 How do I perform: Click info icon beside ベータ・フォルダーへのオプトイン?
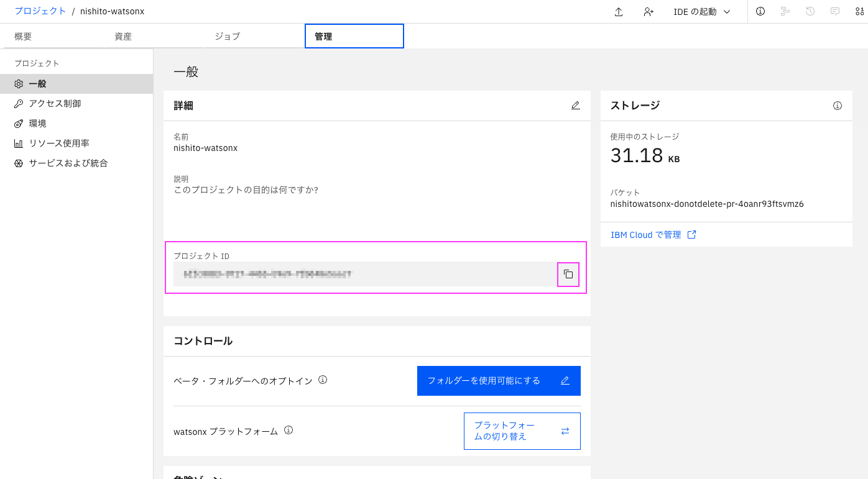click(x=323, y=380)
